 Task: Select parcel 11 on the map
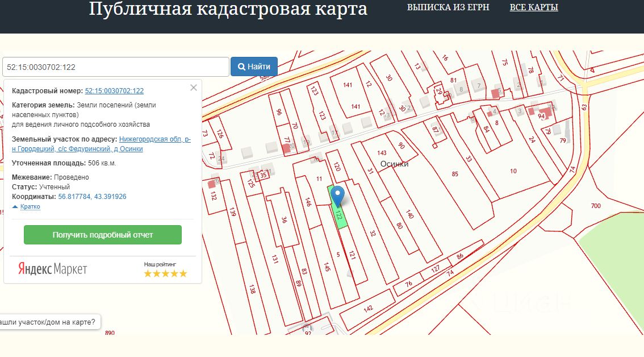(x=319, y=178)
